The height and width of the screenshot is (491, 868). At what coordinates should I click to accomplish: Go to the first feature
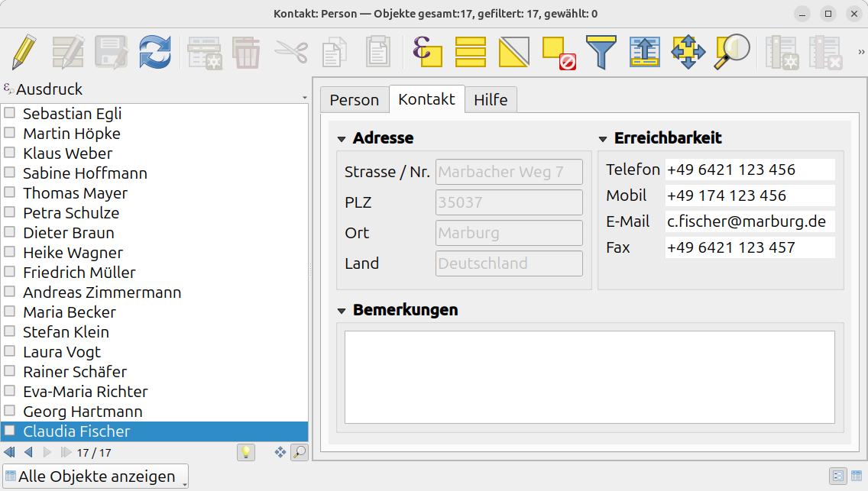[9, 452]
